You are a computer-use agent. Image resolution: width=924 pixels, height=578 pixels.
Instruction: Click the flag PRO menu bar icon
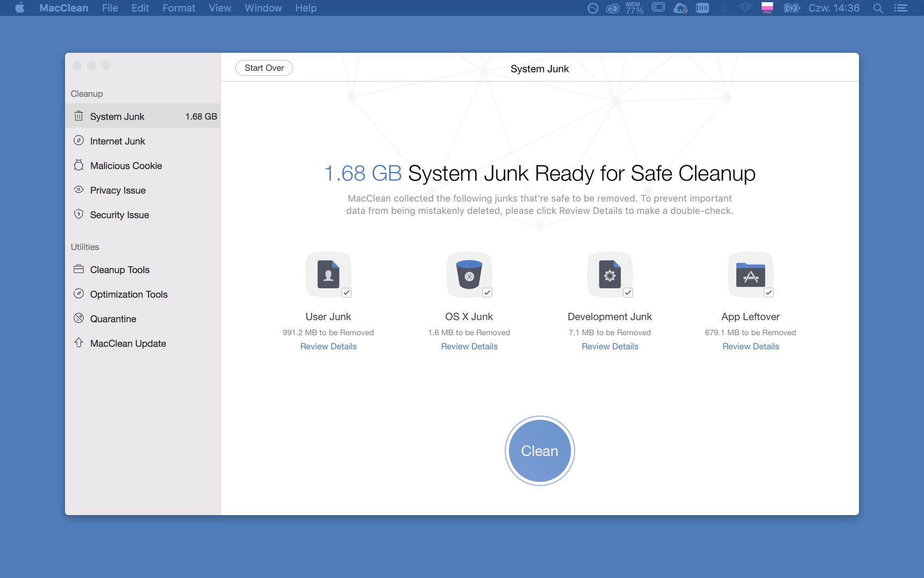[767, 8]
